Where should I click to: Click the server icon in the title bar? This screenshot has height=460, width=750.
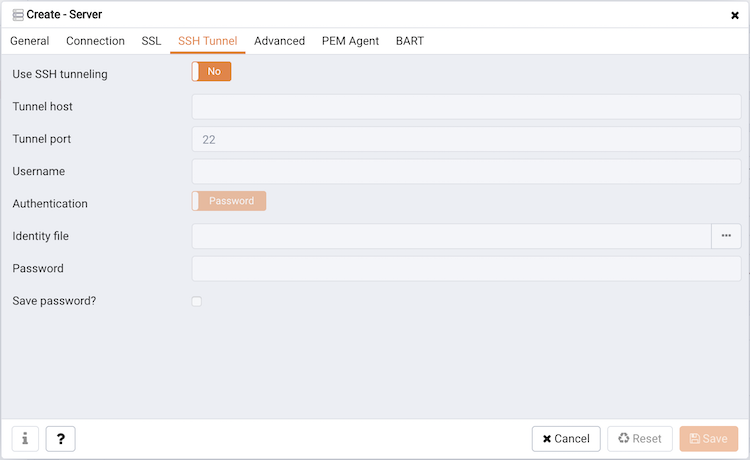18,15
